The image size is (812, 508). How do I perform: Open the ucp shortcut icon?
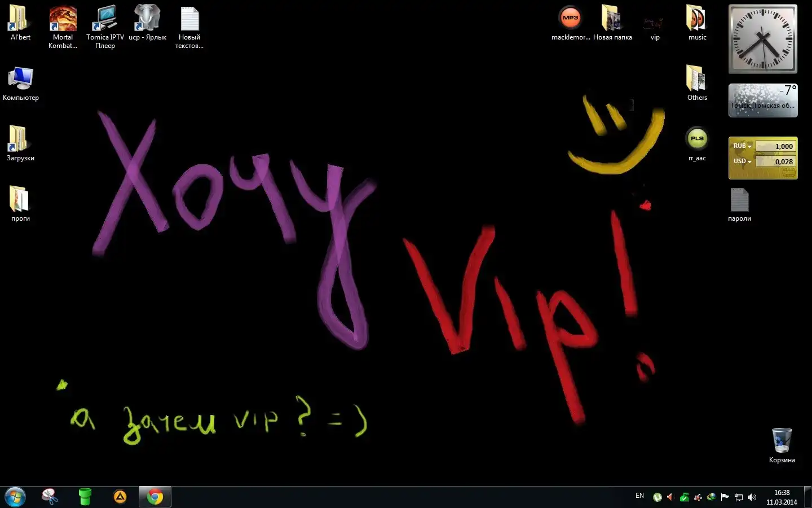click(147, 20)
